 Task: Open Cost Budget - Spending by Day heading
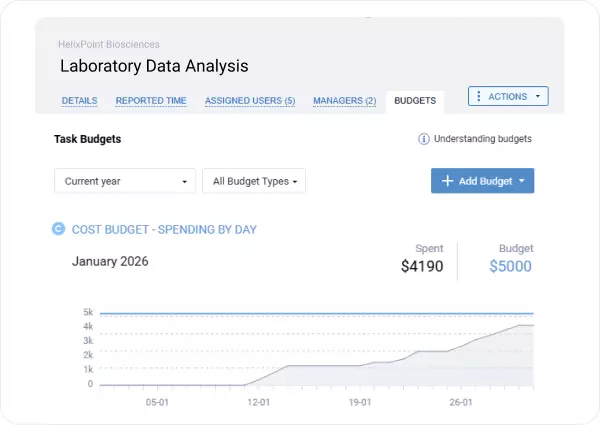coord(164,230)
